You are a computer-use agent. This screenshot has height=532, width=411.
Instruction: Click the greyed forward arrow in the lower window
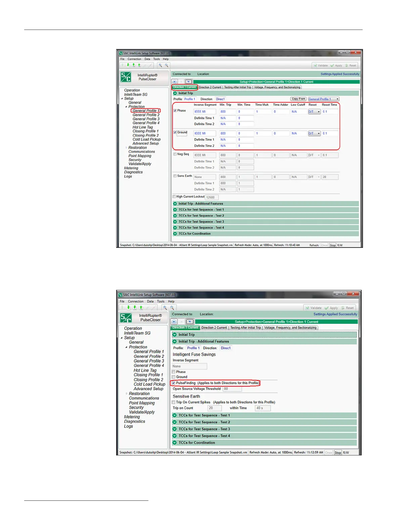point(181,321)
